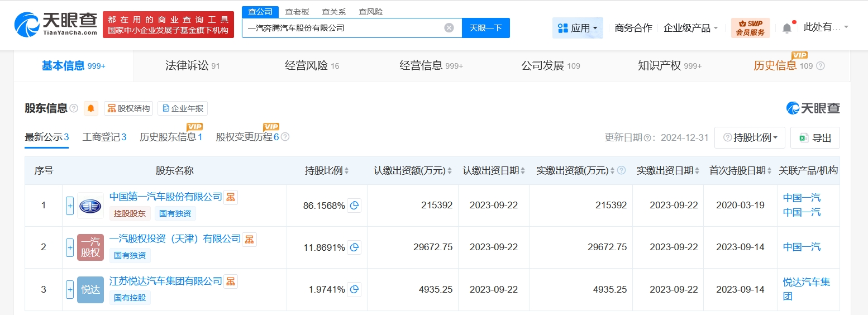Click equity structure icon beside 中国第一汽车股份有限公司
868x315 pixels.
coord(231,197)
